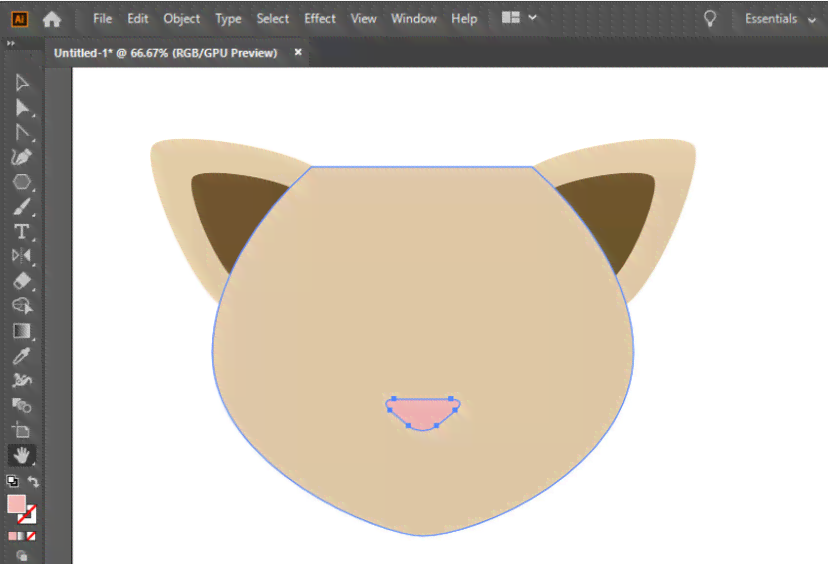The height and width of the screenshot is (564, 828).
Task: Select the Blend tool
Action: (22, 406)
